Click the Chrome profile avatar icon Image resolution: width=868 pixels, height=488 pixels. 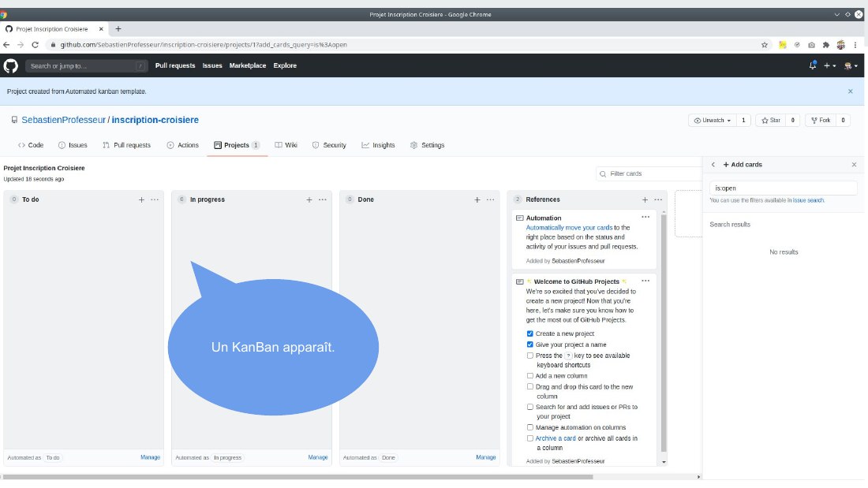coord(841,45)
